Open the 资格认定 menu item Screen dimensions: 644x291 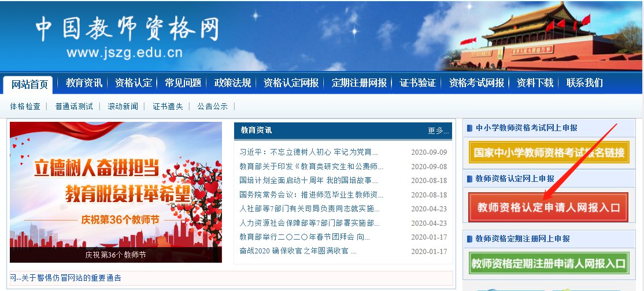[x=134, y=83]
